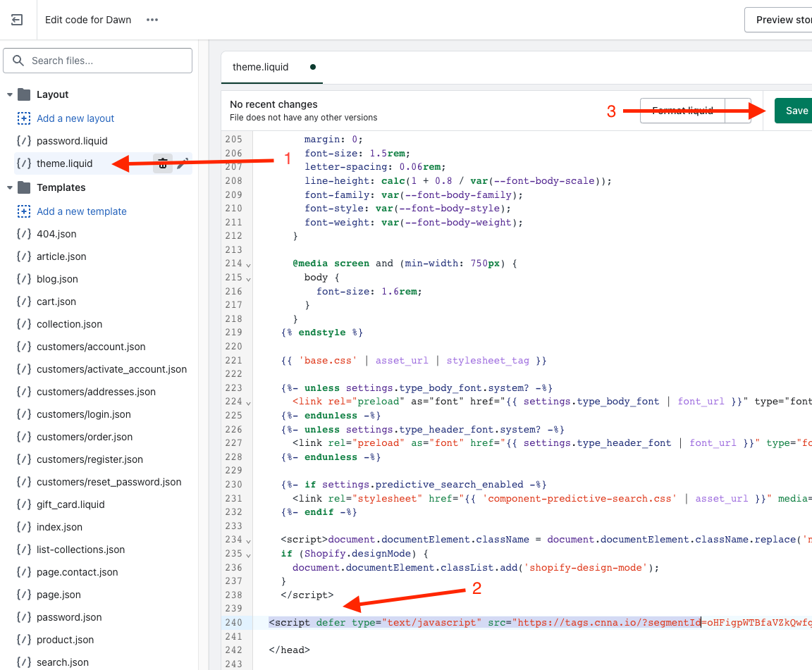This screenshot has width=812, height=670.
Task: Fold the code block at line 224
Action: (x=249, y=403)
